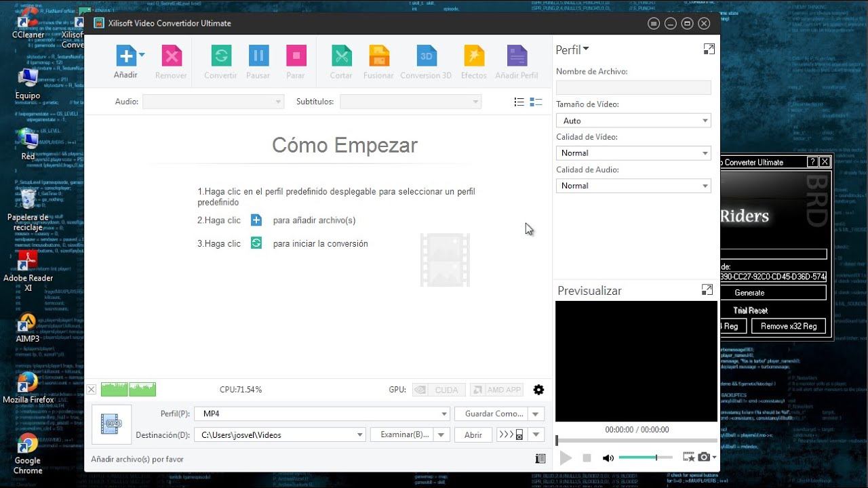Image resolution: width=868 pixels, height=488 pixels.
Task: Open the Audio dropdown
Action: (x=213, y=102)
